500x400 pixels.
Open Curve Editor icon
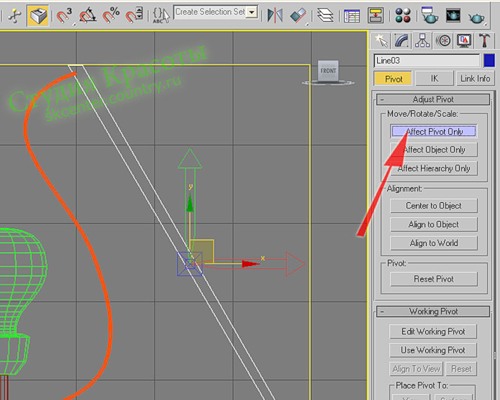coord(352,15)
